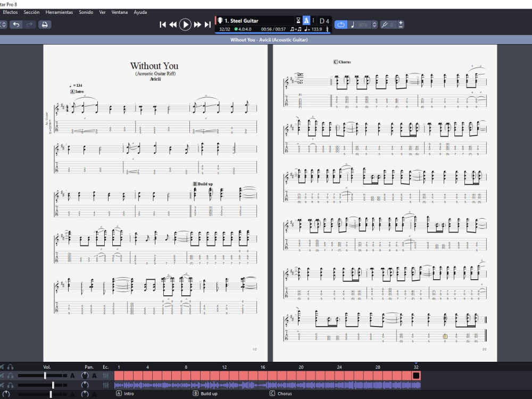Click the redo arrow button

(x=30, y=24)
